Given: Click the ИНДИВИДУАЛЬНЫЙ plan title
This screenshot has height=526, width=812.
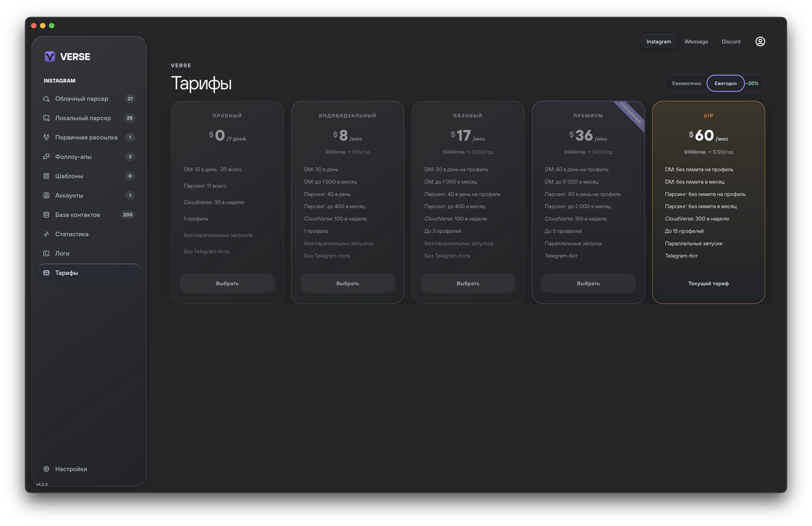Looking at the screenshot, I should 348,116.
